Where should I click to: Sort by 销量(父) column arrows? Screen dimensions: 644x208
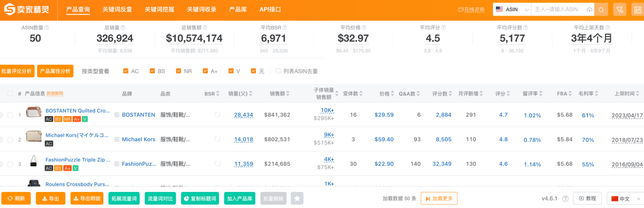pos(250,94)
